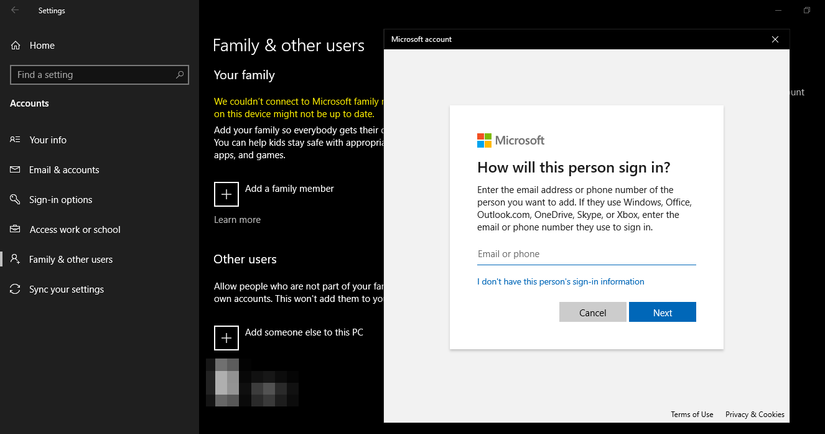Click the Other users heading

coord(245,259)
